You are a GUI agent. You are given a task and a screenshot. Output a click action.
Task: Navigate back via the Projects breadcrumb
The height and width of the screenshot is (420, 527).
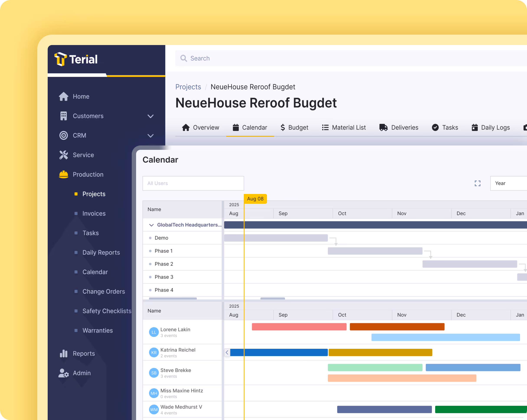pos(188,87)
